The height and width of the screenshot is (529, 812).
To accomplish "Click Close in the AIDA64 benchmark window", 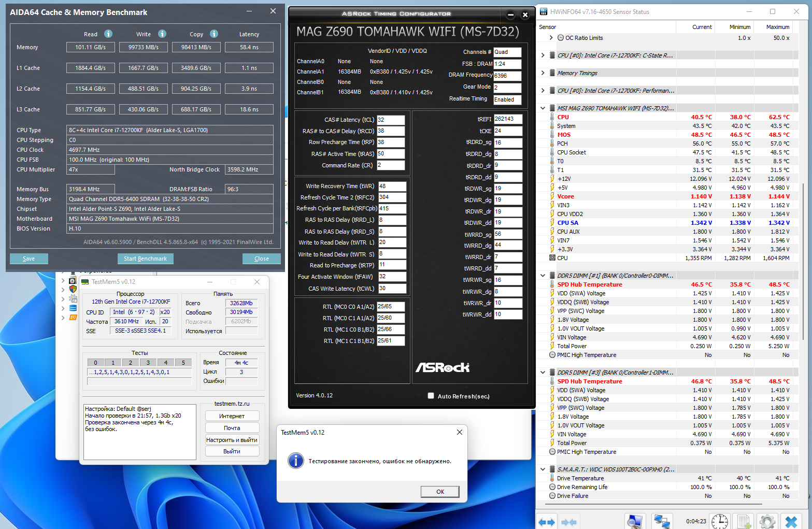I will (x=262, y=259).
